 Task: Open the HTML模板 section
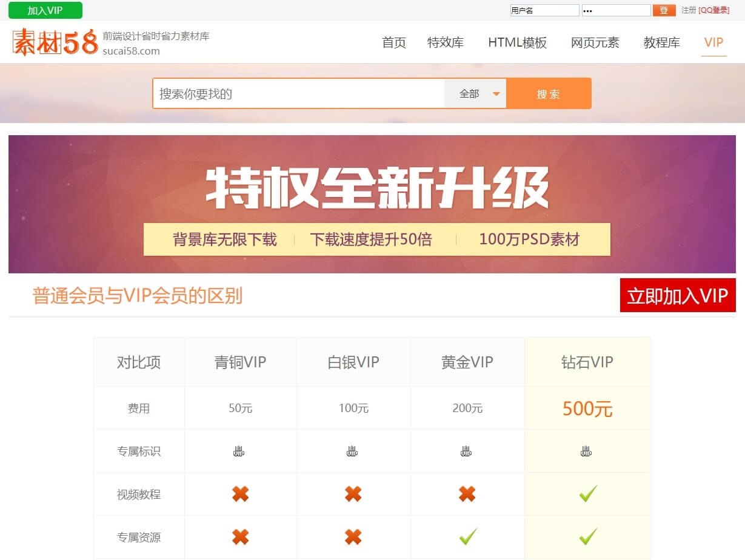[x=517, y=42]
